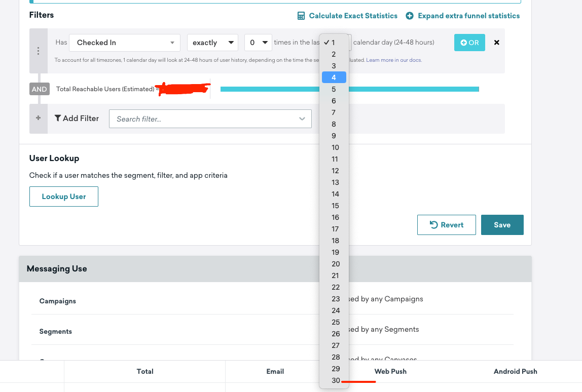Grab the three-dot drag handle on the filter row

(38, 51)
